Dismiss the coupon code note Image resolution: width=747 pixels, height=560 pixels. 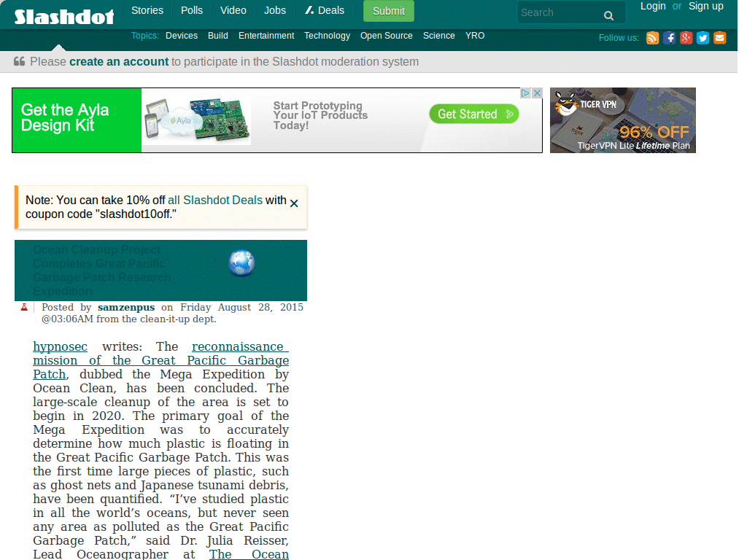tap(294, 203)
